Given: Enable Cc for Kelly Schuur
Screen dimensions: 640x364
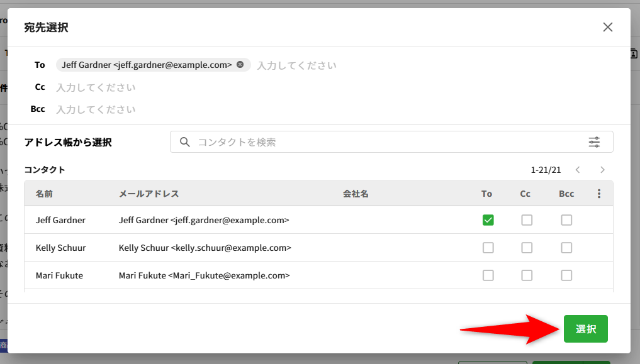Looking at the screenshot, I should pyautogui.click(x=527, y=248).
